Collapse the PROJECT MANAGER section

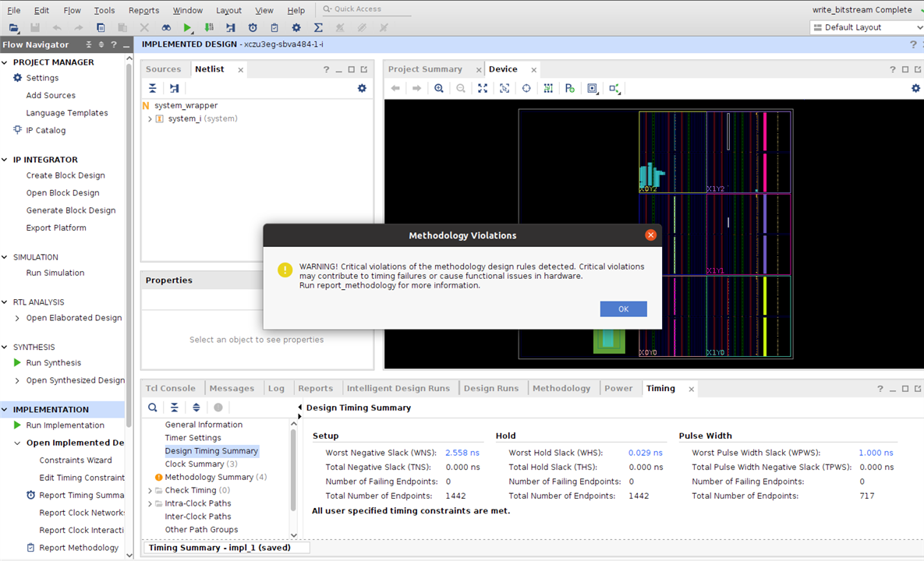5,62
